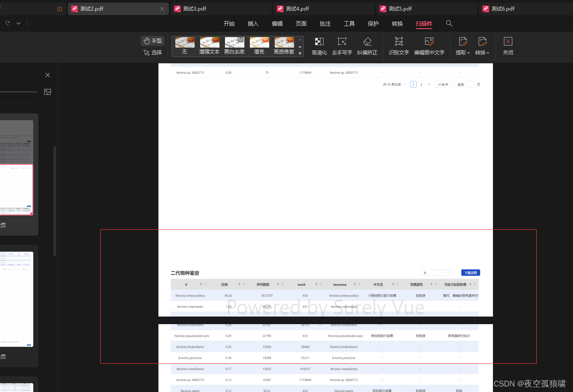Open the 插入 menu tab
The height and width of the screenshot is (392, 573).
pos(253,24)
